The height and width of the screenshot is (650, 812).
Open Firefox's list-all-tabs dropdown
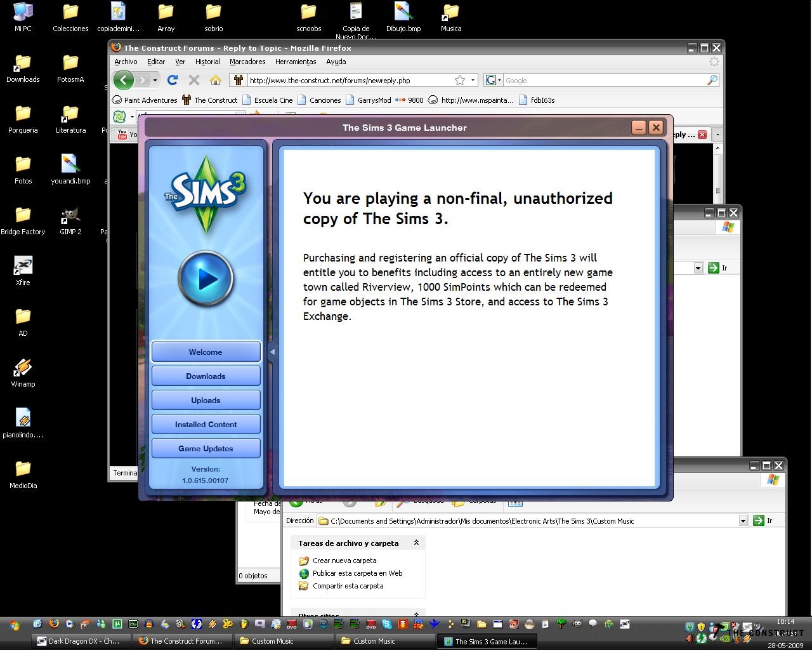click(717, 135)
